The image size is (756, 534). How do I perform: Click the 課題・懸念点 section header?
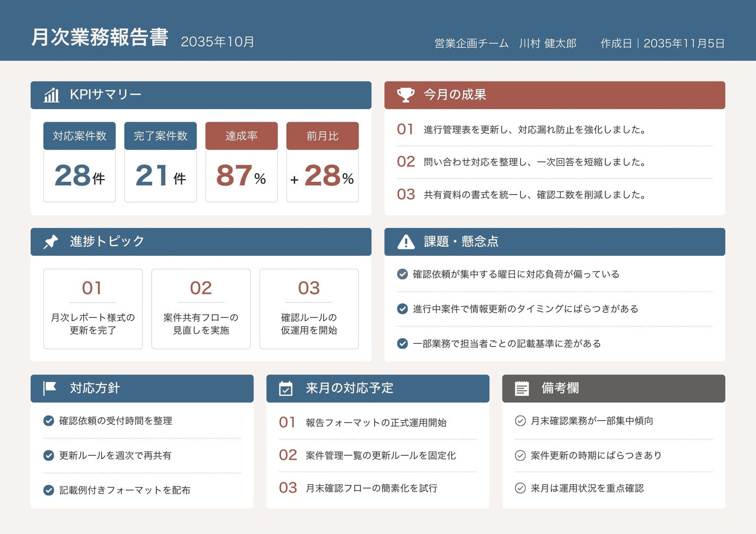[555, 242]
